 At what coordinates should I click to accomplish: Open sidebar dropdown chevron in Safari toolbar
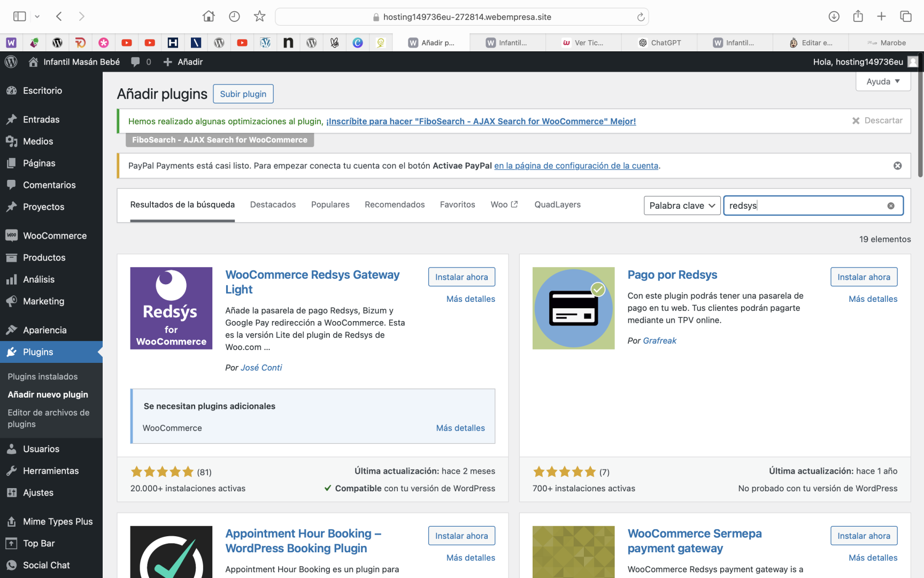(x=37, y=17)
